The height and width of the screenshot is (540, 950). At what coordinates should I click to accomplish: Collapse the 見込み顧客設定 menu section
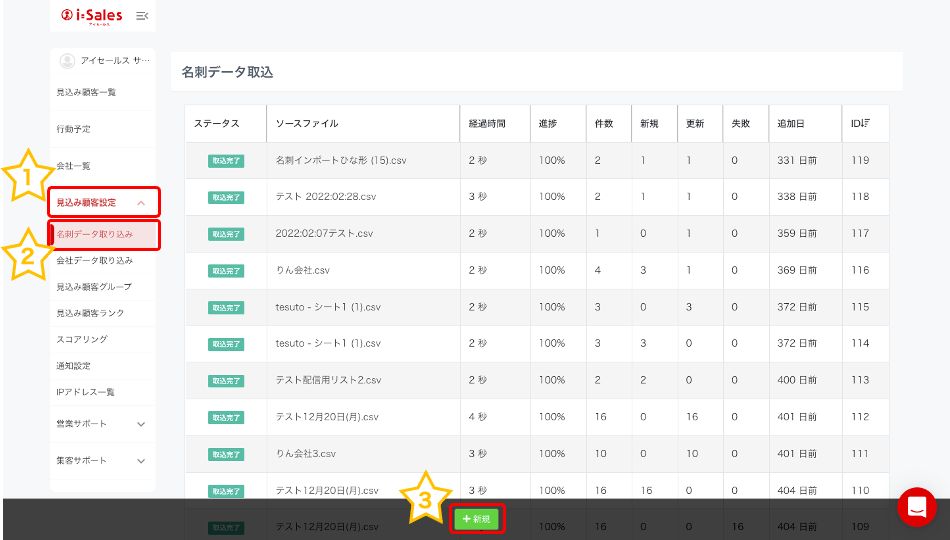(x=141, y=203)
